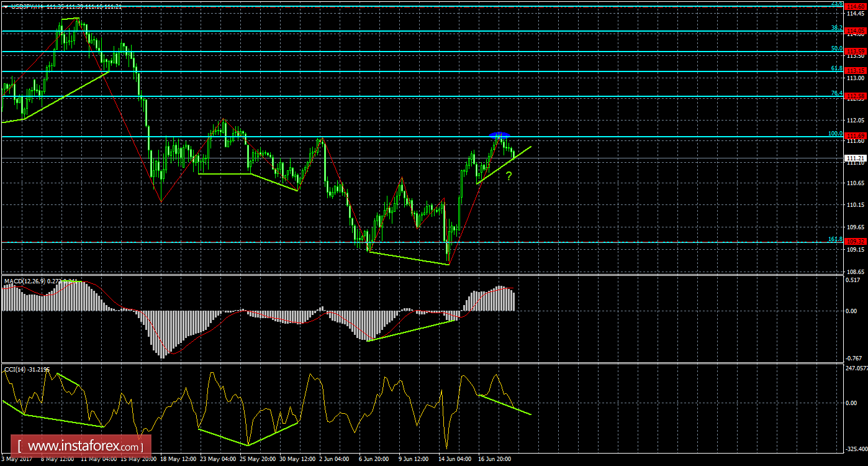This screenshot has height=466, width=868.
Task: Click the 109.65 price axis value
Action: (x=856, y=227)
